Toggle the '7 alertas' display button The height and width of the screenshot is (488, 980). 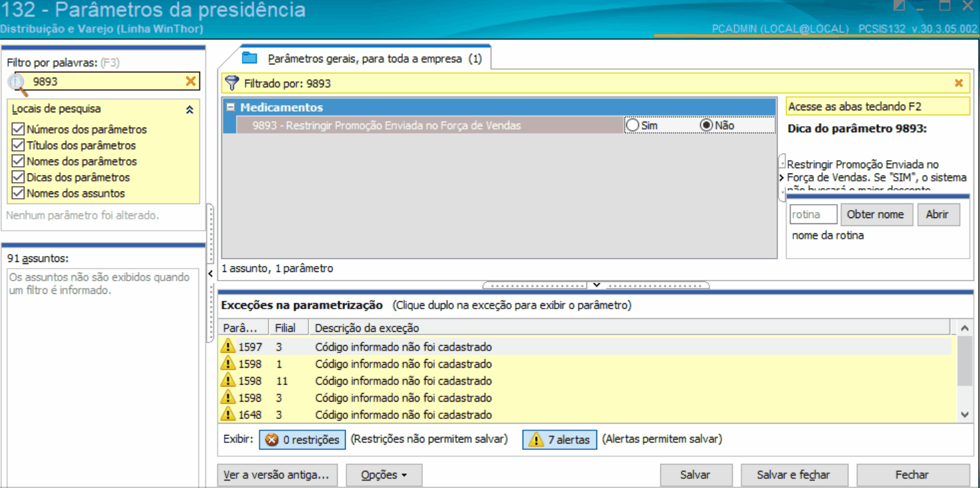pyautogui.click(x=560, y=439)
